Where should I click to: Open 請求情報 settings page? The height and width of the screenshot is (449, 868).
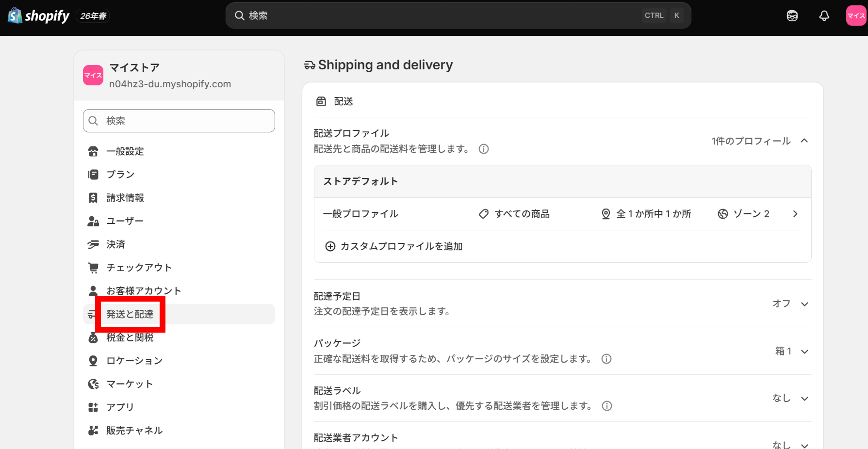(x=179, y=198)
